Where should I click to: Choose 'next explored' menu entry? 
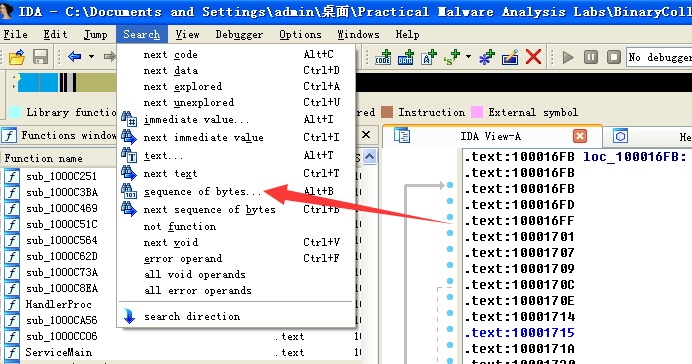(x=236, y=86)
